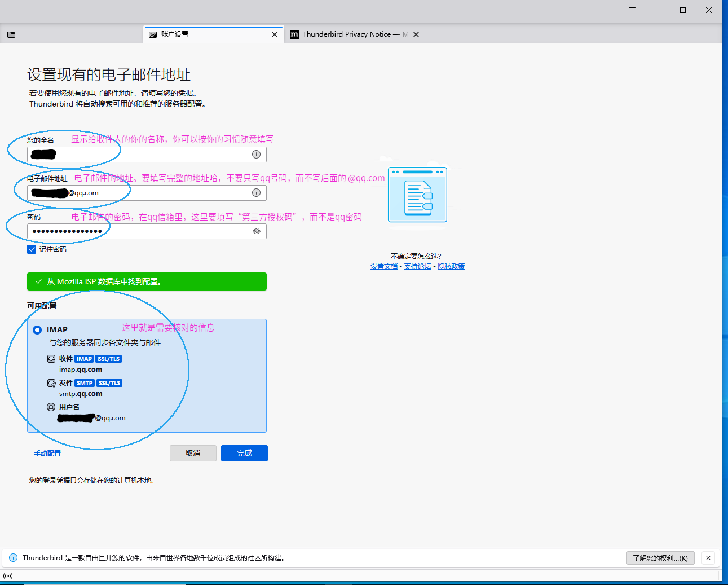Viewport: 728px width, 585px height.
Task: Click the info icon in email address field
Action: [256, 193]
